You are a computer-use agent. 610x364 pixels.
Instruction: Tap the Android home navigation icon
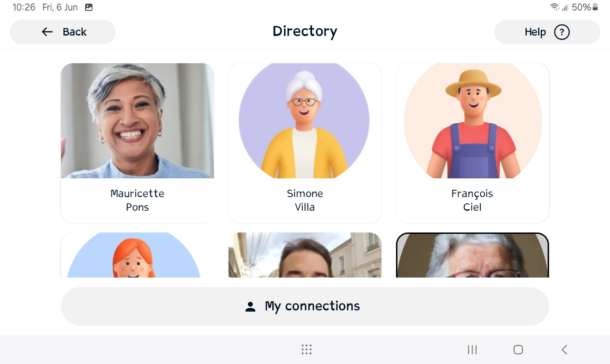[518, 349]
